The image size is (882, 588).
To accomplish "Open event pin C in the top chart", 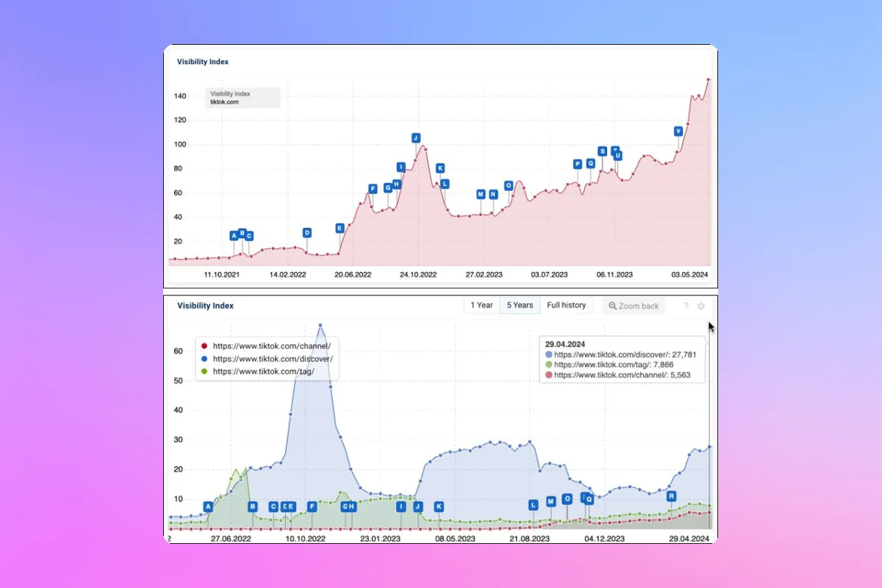I will click(x=249, y=236).
